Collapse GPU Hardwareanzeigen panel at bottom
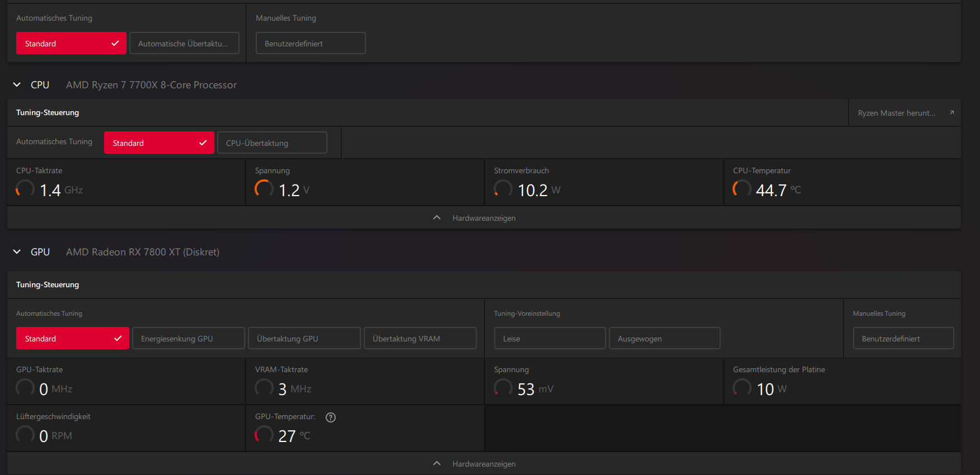The image size is (980, 475). pyautogui.click(x=484, y=464)
